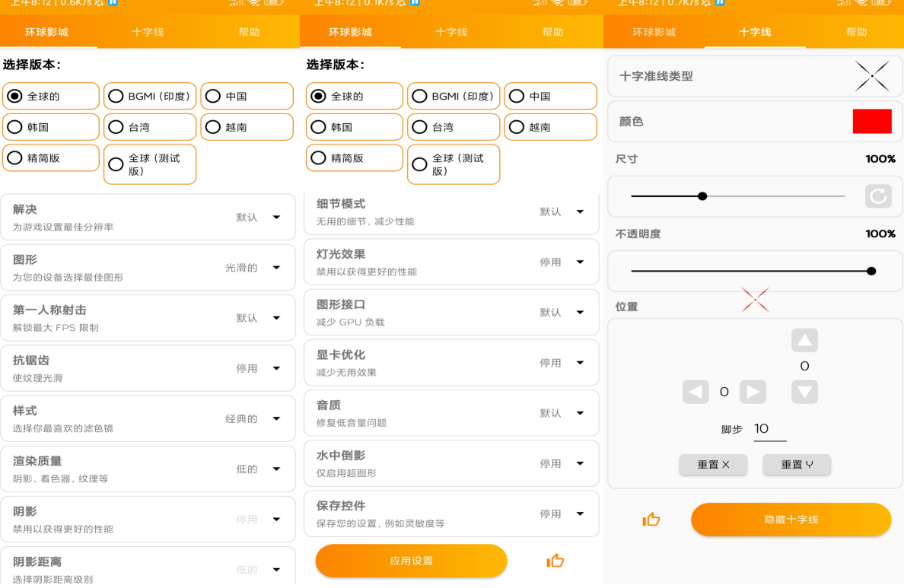The image size is (904, 588).
Task: Select 台湾 radio in the middle screen
Action: pyautogui.click(x=454, y=127)
